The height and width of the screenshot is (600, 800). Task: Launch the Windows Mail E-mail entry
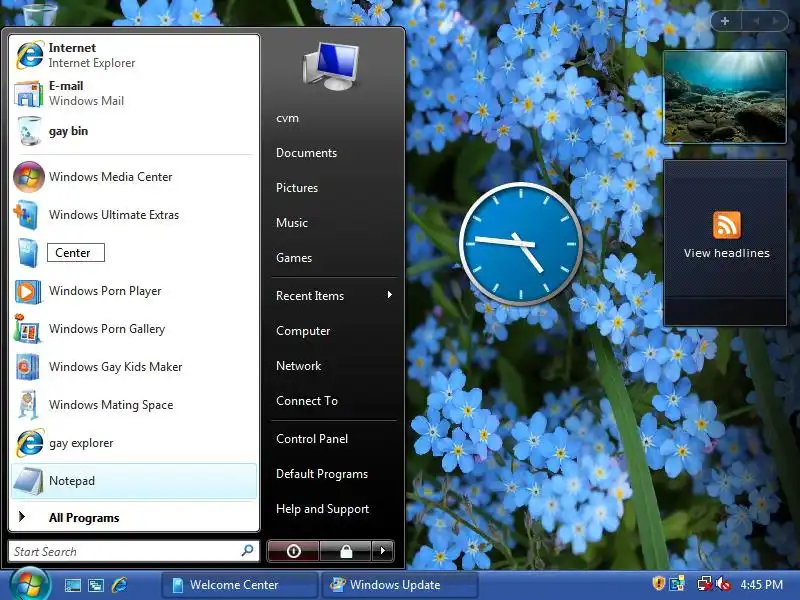click(134, 93)
